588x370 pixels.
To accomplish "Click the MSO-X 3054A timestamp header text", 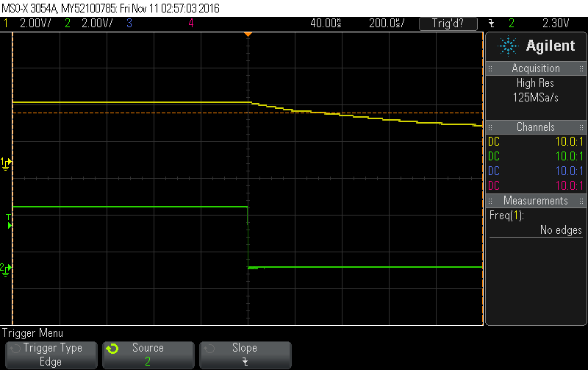I will click(111, 8).
